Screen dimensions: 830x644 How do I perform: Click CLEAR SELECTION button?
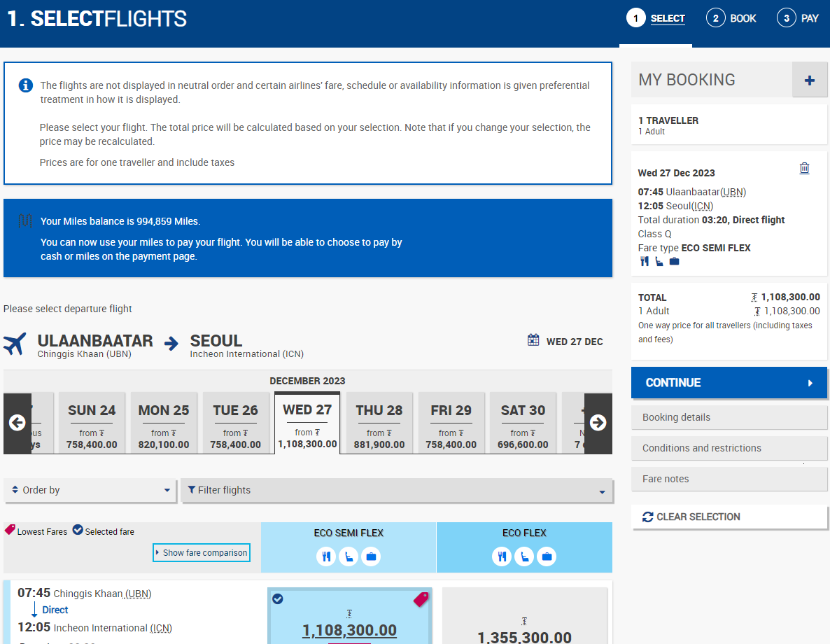click(729, 517)
